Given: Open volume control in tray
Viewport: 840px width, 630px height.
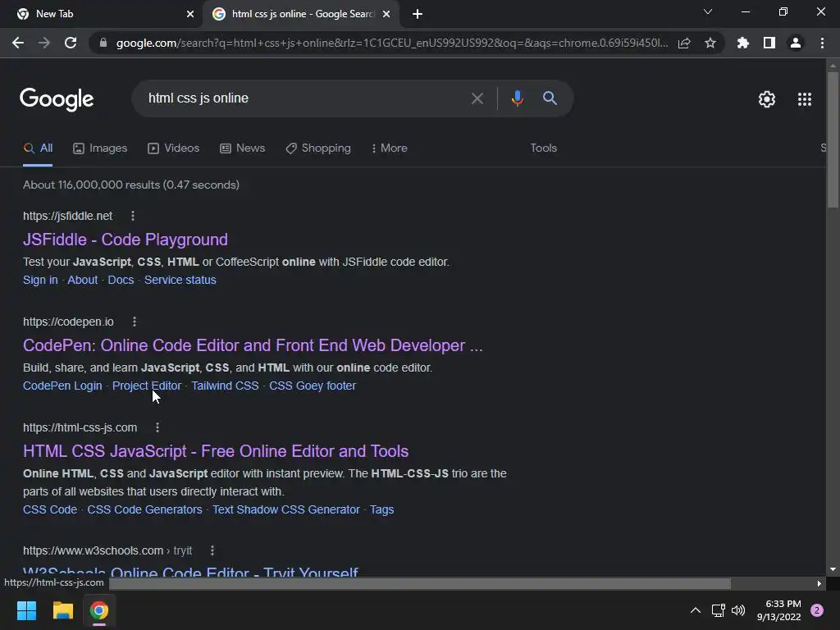Looking at the screenshot, I should 738,610.
